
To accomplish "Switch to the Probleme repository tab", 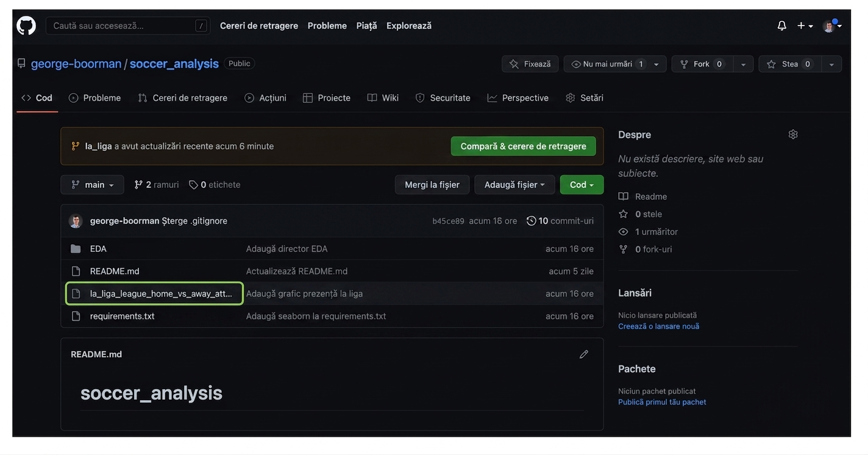I will 94,98.
